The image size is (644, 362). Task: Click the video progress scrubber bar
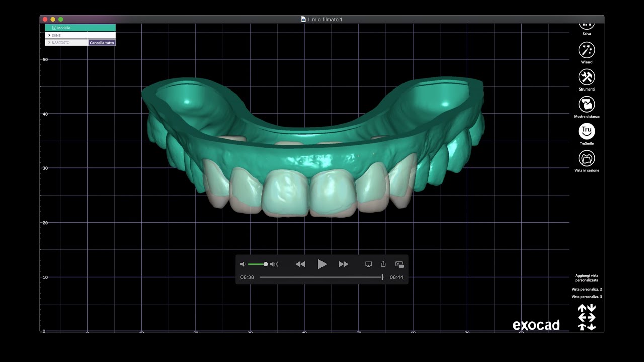click(x=321, y=277)
